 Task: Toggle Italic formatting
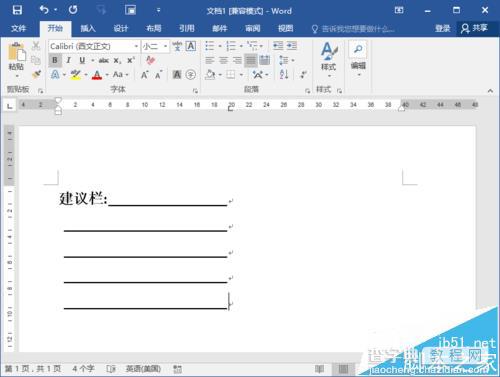(68, 60)
